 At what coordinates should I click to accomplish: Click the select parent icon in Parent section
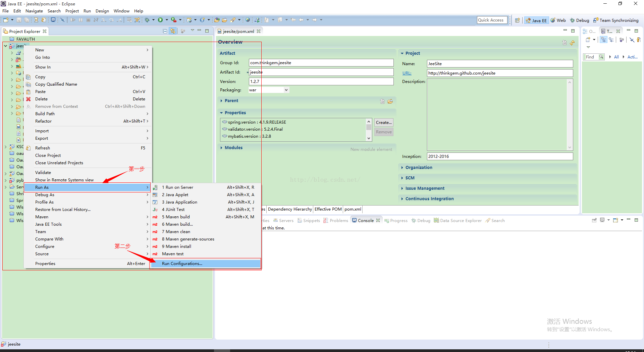(x=382, y=101)
